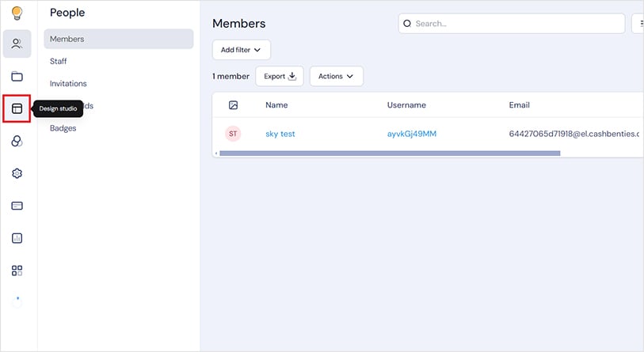The height and width of the screenshot is (352, 644).
Task: Open Invitations in People menu
Action: pos(68,83)
